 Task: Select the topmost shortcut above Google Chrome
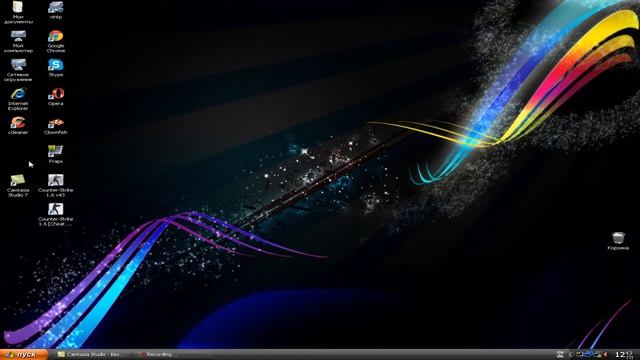point(56,10)
